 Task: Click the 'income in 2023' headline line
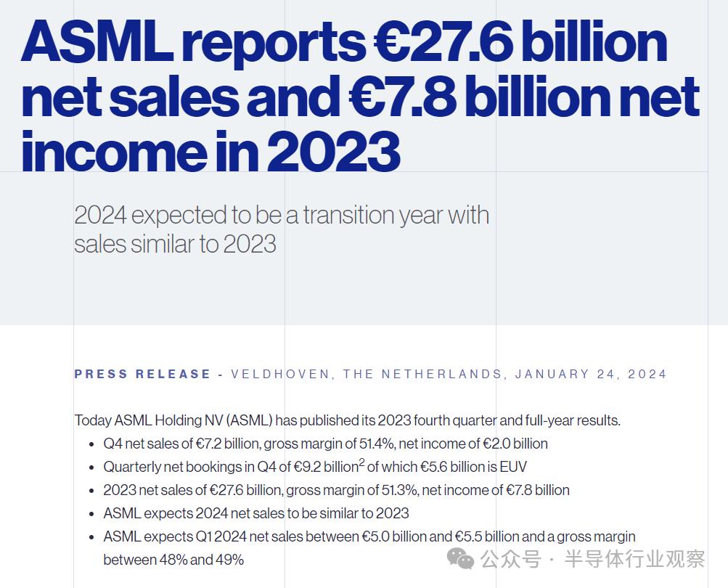[x=210, y=151]
